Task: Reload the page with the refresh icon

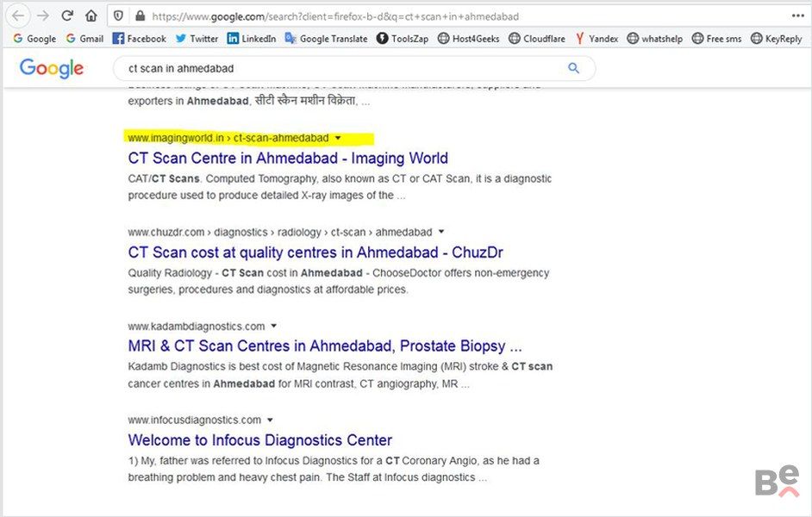Action: coord(67,16)
